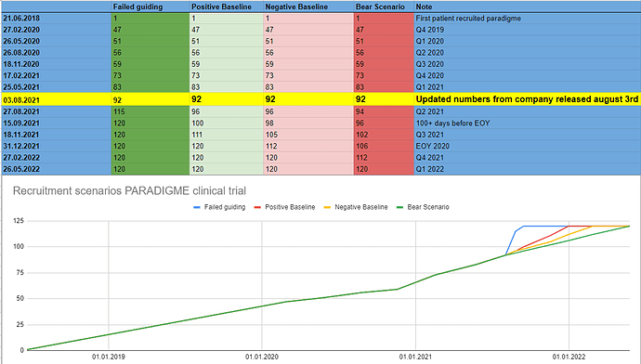The height and width of the screenshot is (364, 641).
Task: Click the chart title 'Recruitment scenarios PARADIGME clinical trial'
Action: coord(129,190)
